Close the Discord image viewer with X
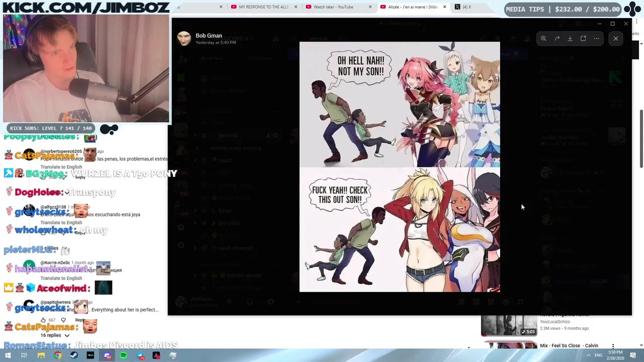The height and width of the screenshot is (362, 644). tap(616, 38)
